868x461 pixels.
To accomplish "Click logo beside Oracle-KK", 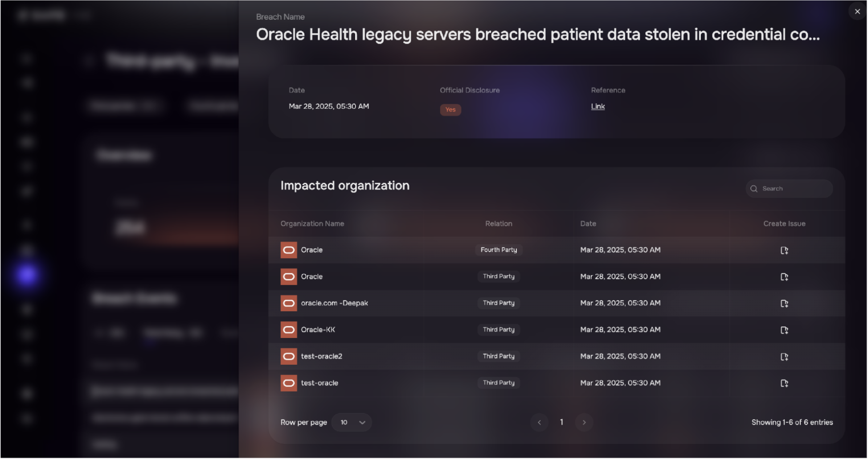I will [x=288, y=330].
